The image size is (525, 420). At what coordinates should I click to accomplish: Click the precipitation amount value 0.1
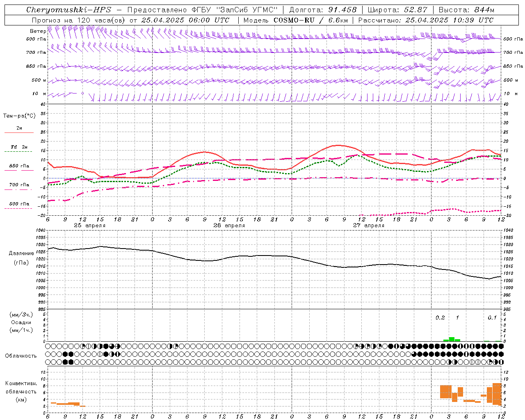(492, 318)
